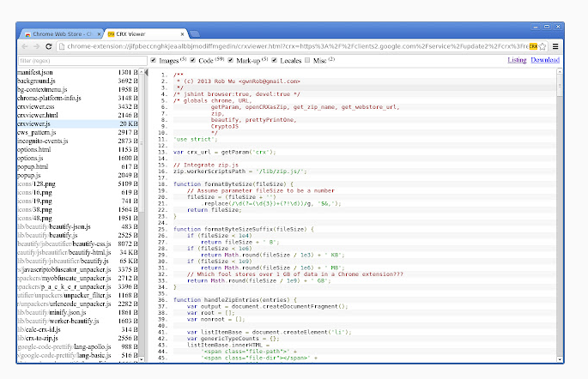Open crxviewer.css file

pos(77,106)
